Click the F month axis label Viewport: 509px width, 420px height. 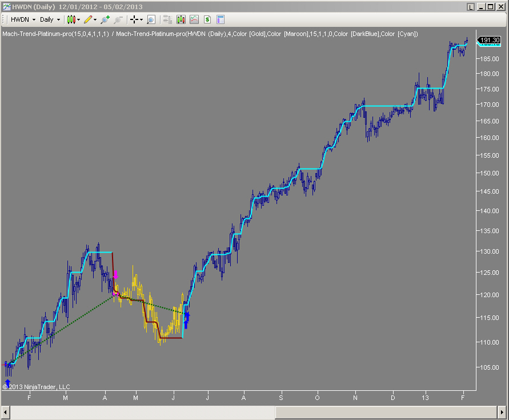click(29, 397)
